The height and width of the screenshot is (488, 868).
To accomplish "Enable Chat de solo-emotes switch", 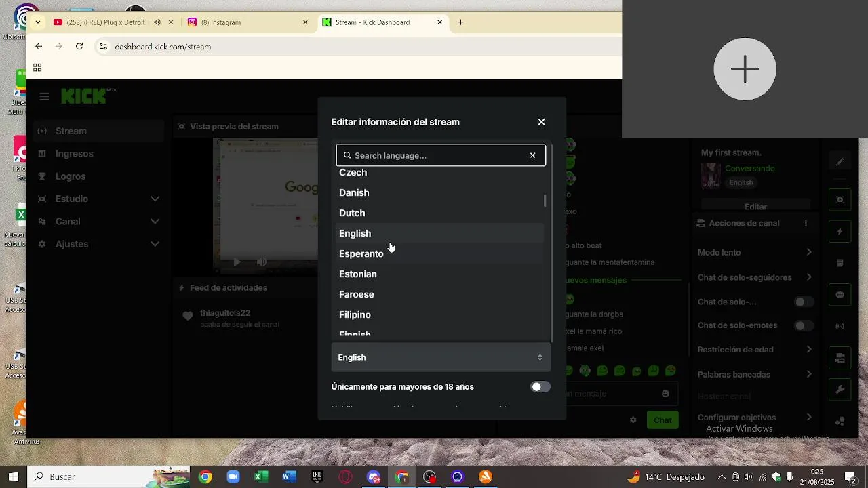I will [804, 326].
